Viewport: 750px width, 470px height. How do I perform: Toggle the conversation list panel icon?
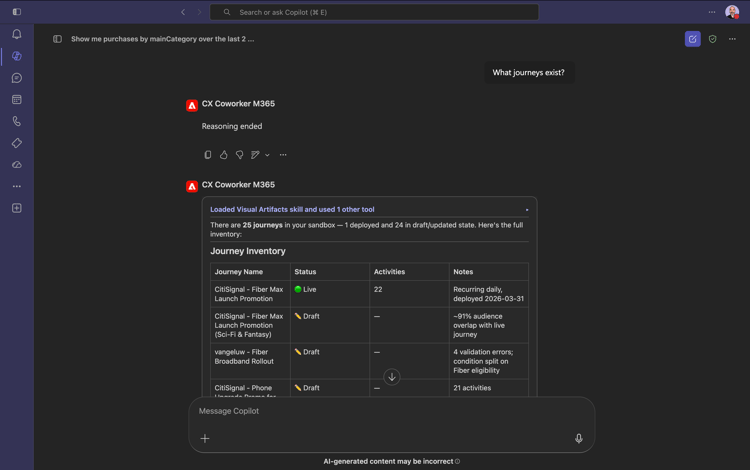click(57, 39)
